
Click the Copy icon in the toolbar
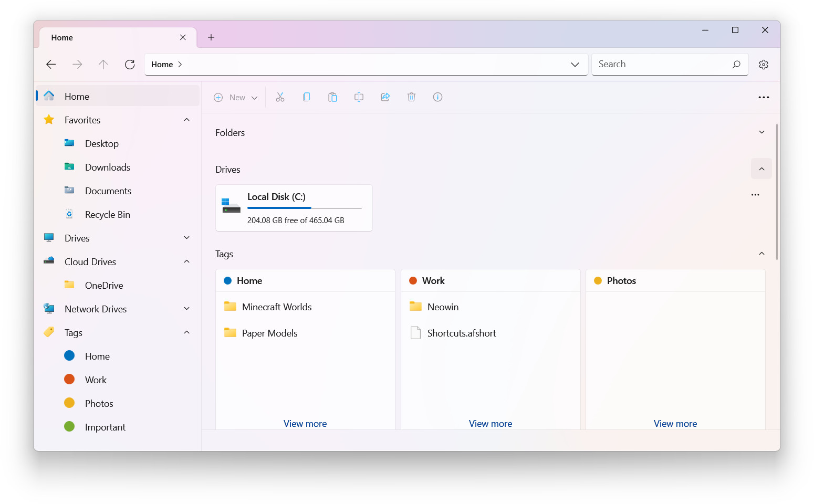point(306,97)
